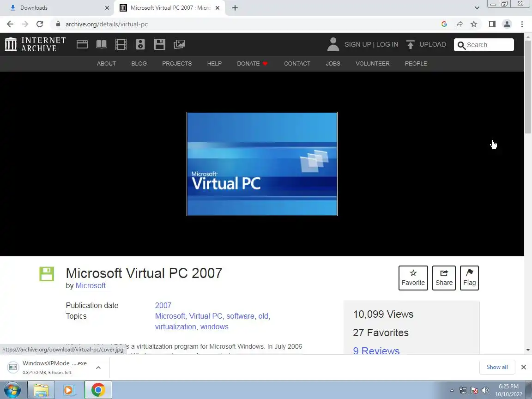Click the Favorite button
The height and width of the screenshot is (399, 532).
[x=413, y=278]
